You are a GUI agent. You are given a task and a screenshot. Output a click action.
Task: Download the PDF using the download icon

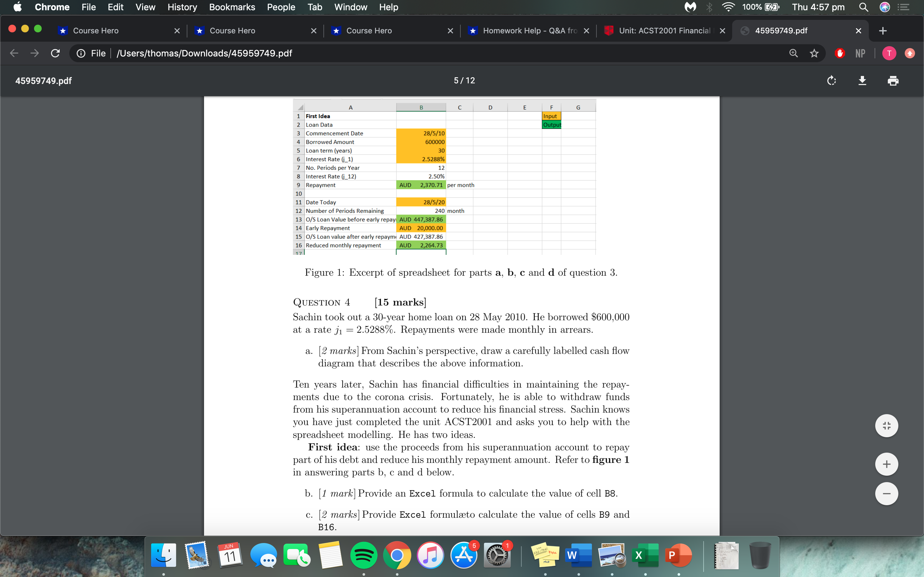[x=862, y=80]
